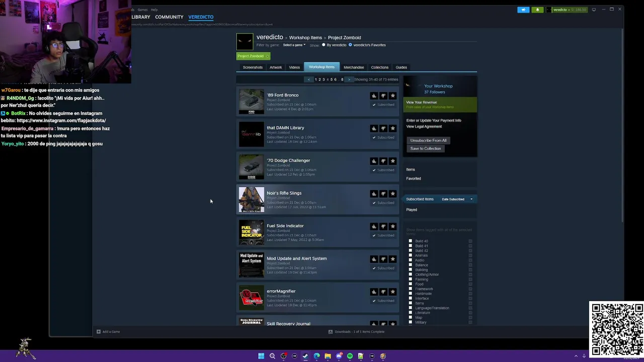Go to page 8 of results

point(342,79)
